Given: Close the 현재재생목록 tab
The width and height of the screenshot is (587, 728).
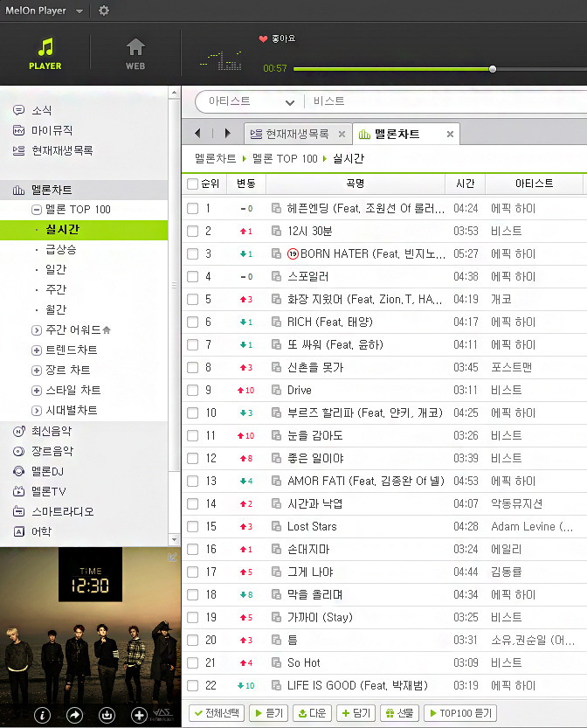Looking at the screenshot, I should (x=342, y=135).
